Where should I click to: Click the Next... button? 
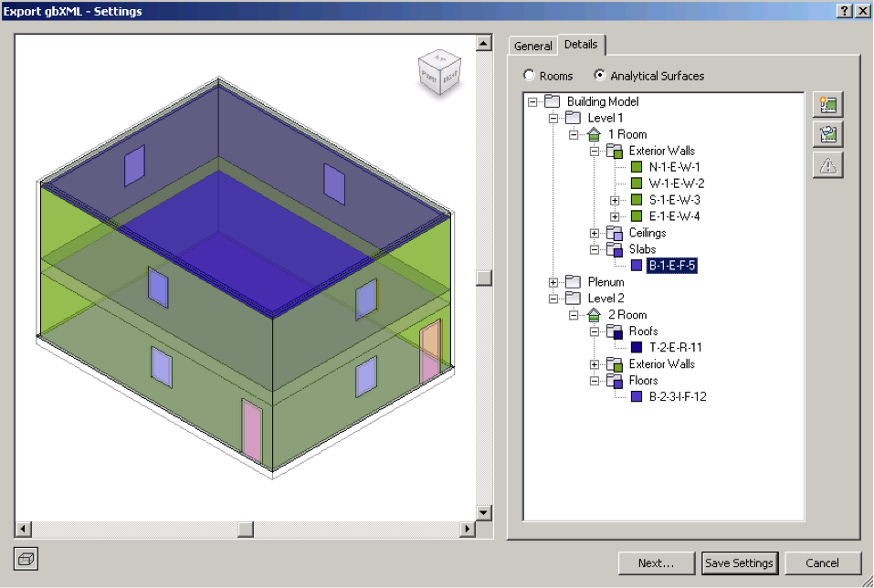click(656, 563)
